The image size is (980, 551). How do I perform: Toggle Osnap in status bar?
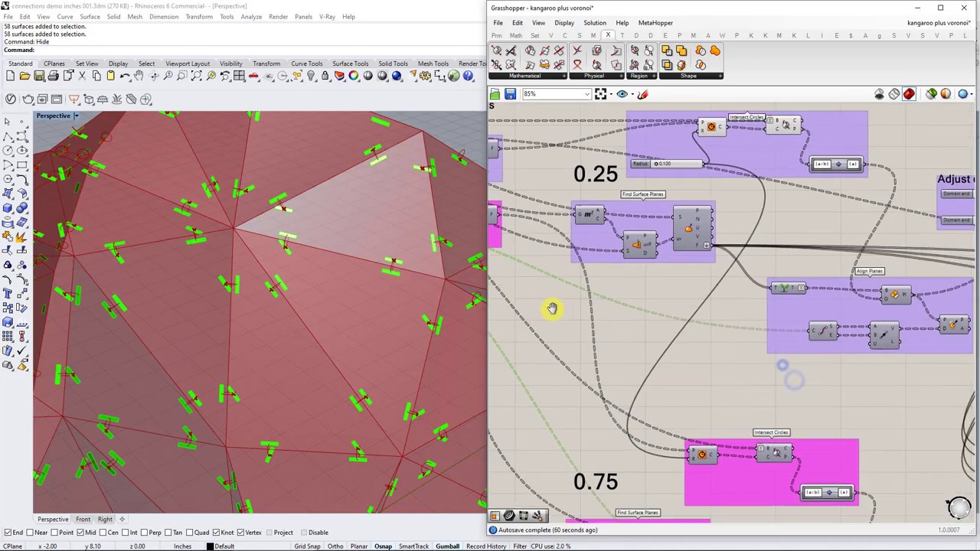point(383,546)
